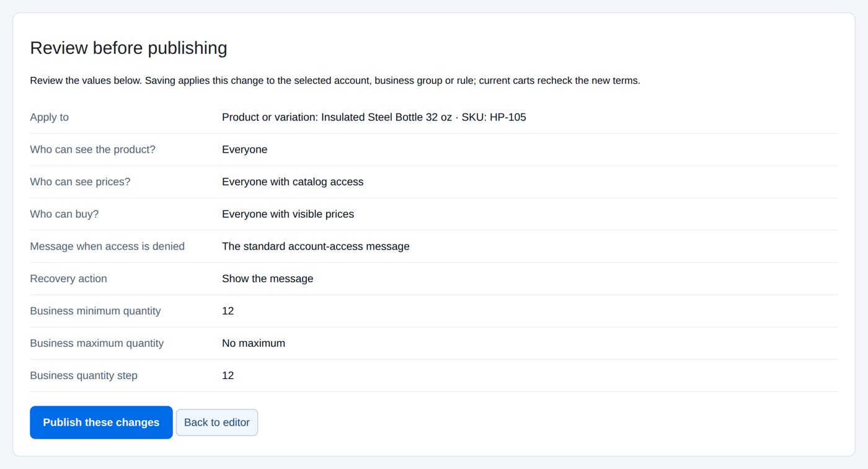
Task: Go back via the Back to editor button
Action: point(217,422)
